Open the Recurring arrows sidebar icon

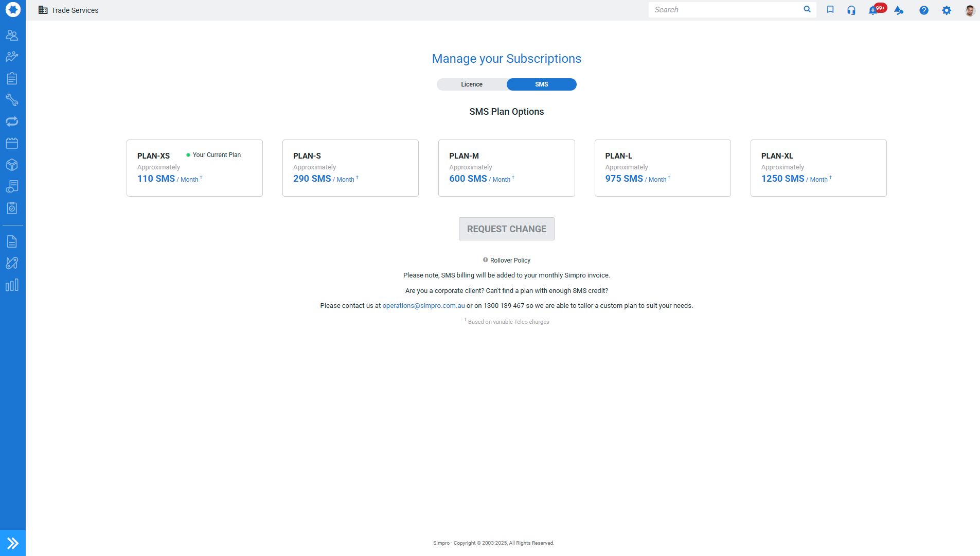coord(12,121)
